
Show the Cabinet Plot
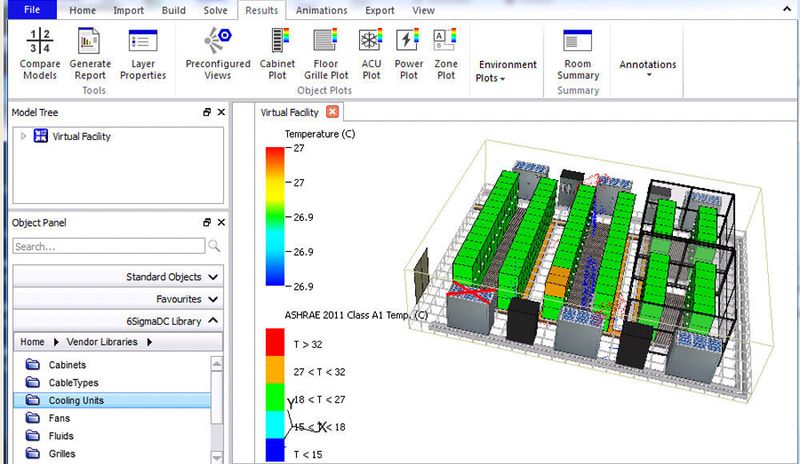[277, 54]
